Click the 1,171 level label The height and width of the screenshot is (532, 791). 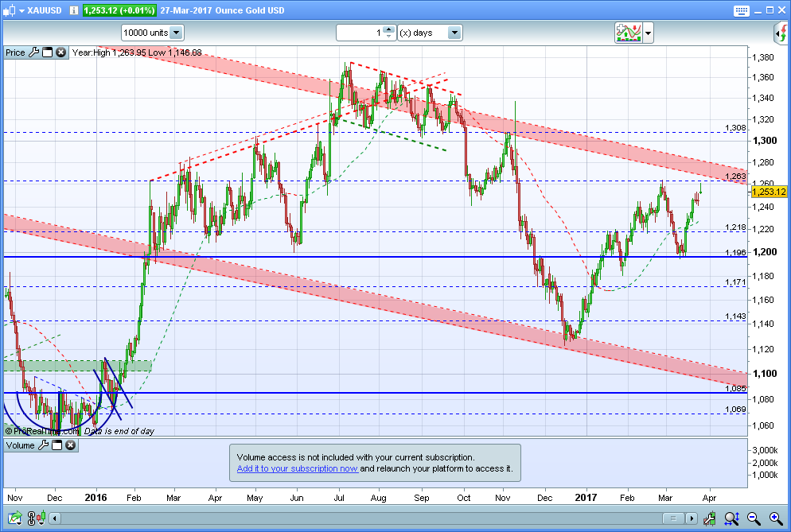(735, 282)
